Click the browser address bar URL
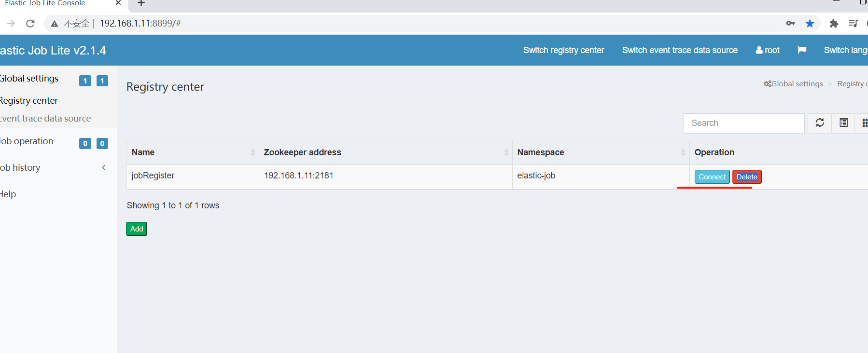868x353 pixels. (x=140, y=23)
